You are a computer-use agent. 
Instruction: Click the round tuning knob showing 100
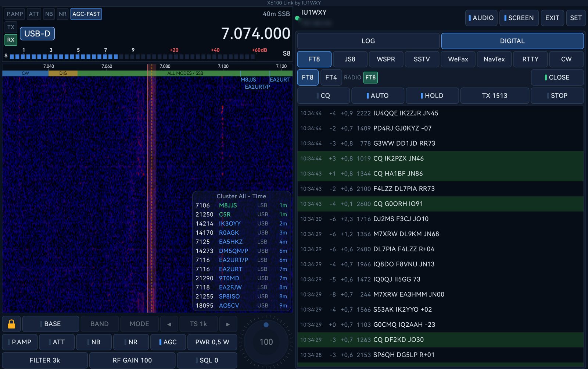tap(266, 342)
